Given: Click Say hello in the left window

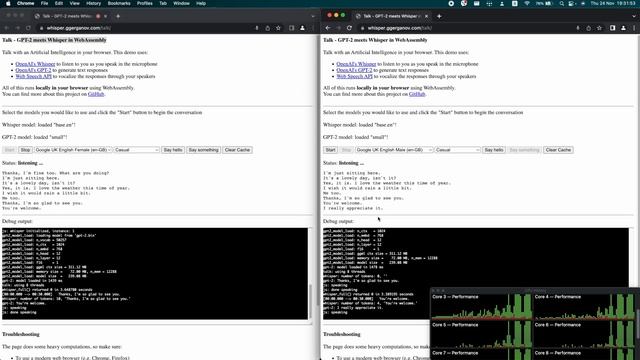Looking at the screenshot, I should [x=173, y=150].
